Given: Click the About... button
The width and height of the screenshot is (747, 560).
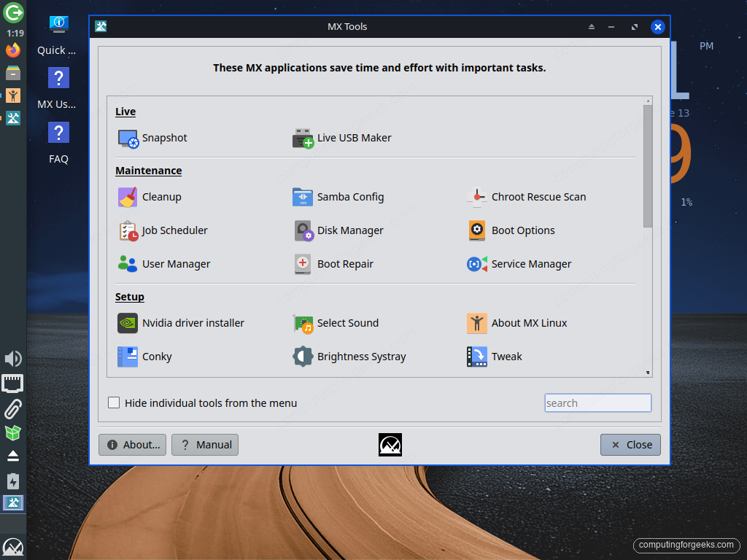Looking at the screenshot, I should click(133, 445).
